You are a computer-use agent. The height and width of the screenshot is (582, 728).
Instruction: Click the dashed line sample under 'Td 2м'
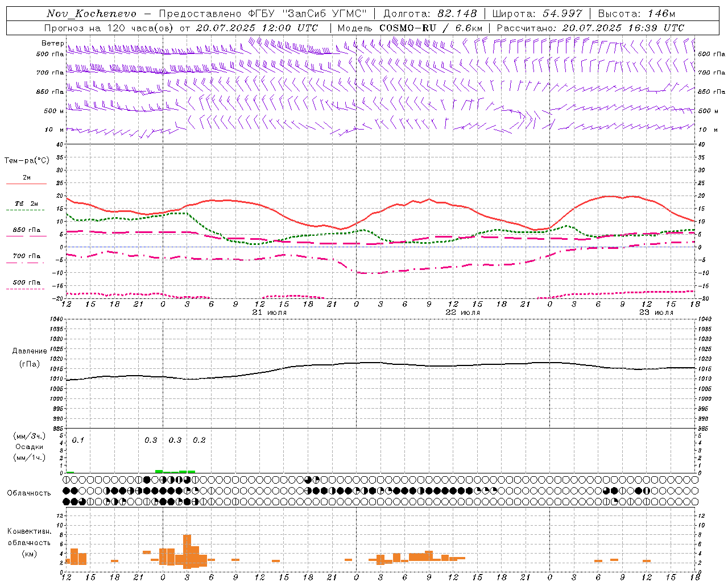[25, 210]
